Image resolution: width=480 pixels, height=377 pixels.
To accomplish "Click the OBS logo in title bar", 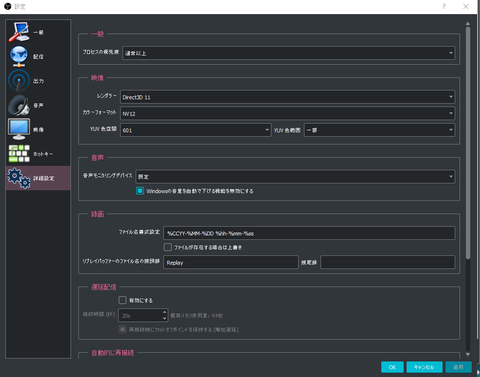I will point(7,6).
